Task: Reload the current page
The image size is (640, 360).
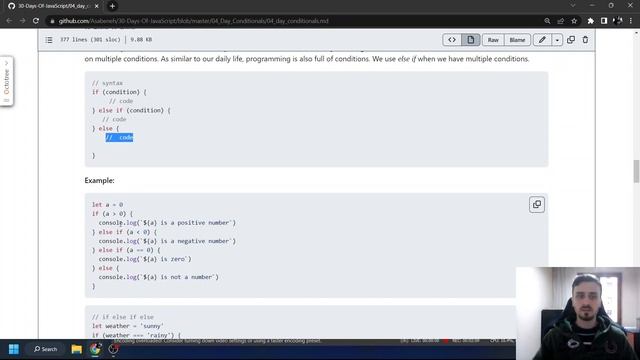Action: [36, 21]
